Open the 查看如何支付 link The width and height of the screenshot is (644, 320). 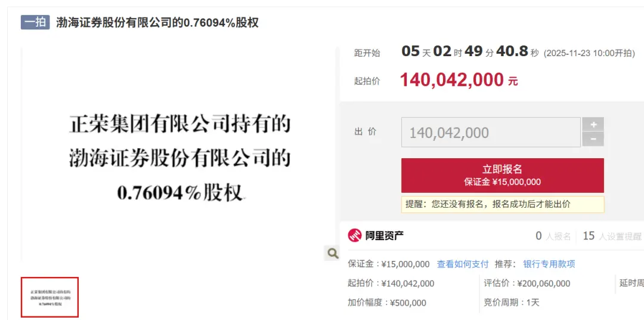coord(462,264)
